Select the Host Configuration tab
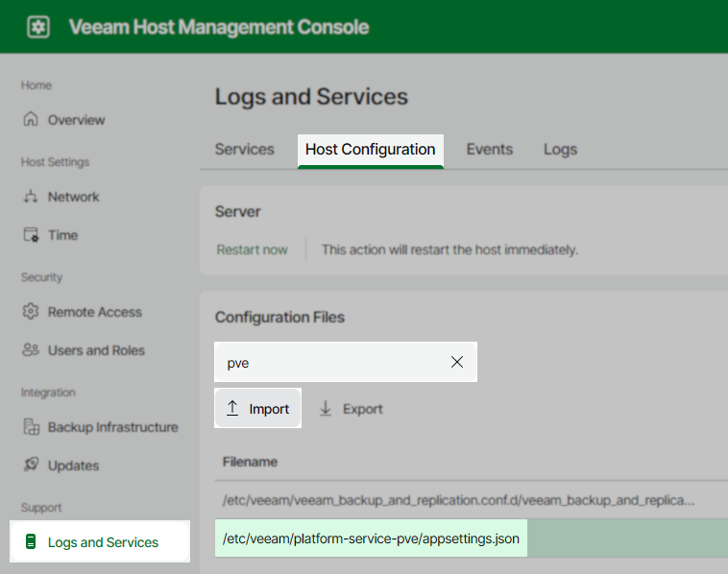 click(371, 151)
